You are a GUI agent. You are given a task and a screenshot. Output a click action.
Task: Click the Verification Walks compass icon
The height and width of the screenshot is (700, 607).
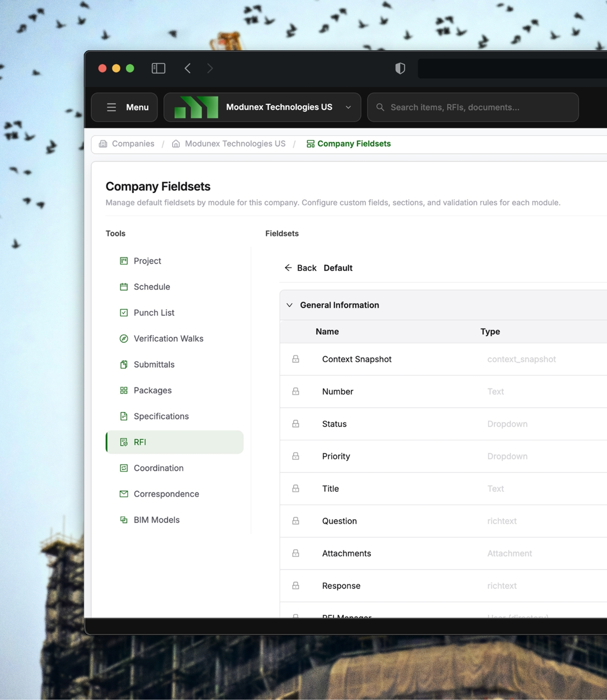124,338
